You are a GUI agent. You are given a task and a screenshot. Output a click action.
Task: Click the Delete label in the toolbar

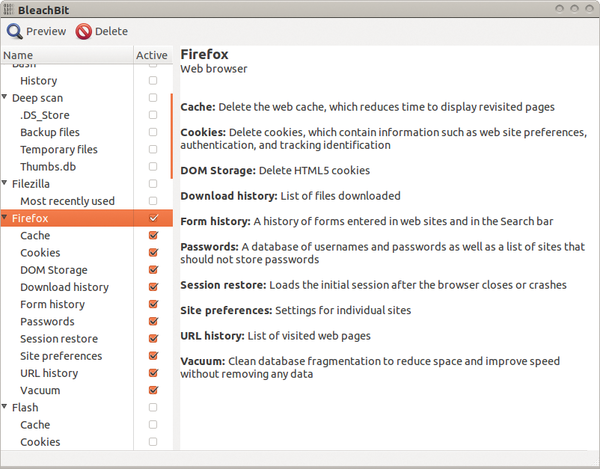click(x=111, y=31)
